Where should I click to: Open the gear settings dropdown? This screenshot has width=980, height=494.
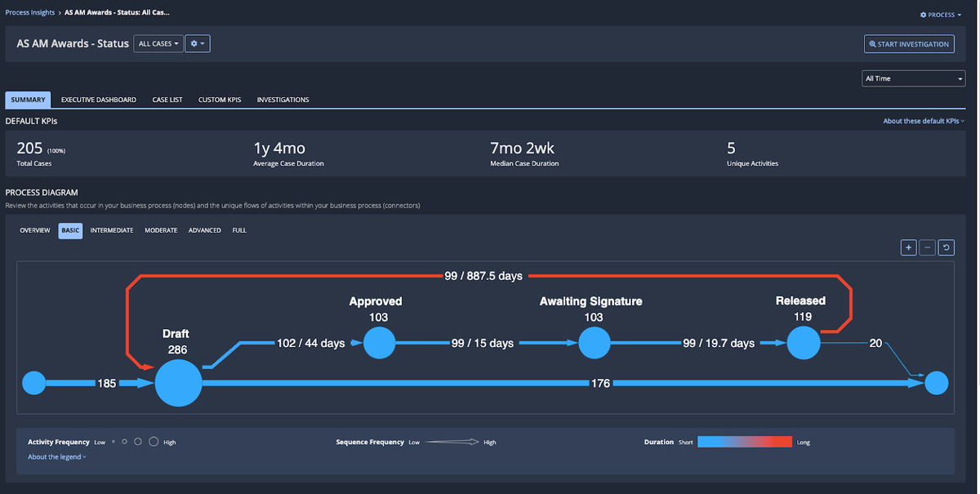tap(197, 43)
